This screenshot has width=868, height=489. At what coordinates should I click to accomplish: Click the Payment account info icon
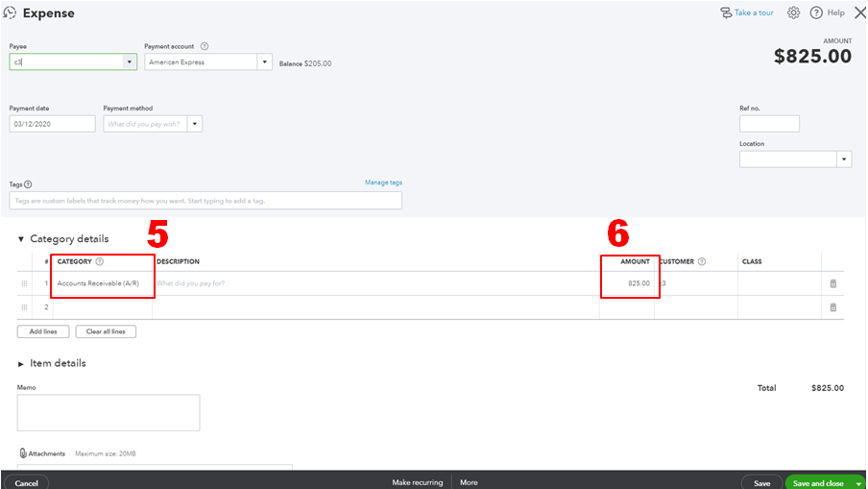pyautogui.click(x=205, y=46)
